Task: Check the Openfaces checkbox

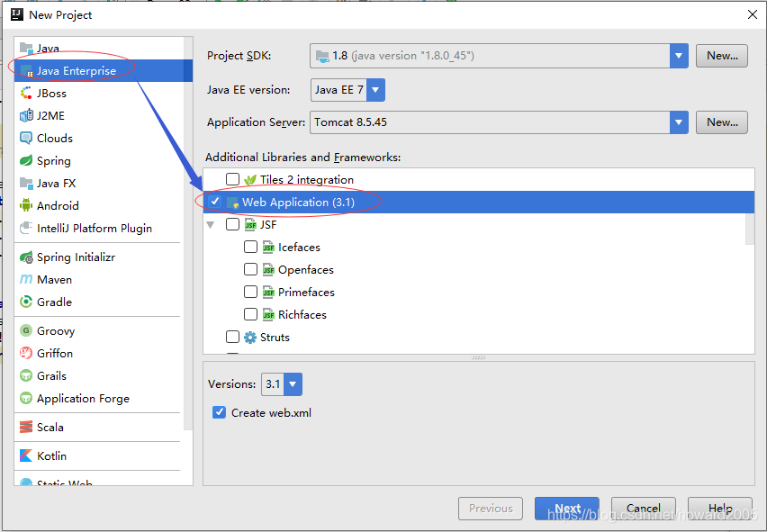Action: pos(250,269)
